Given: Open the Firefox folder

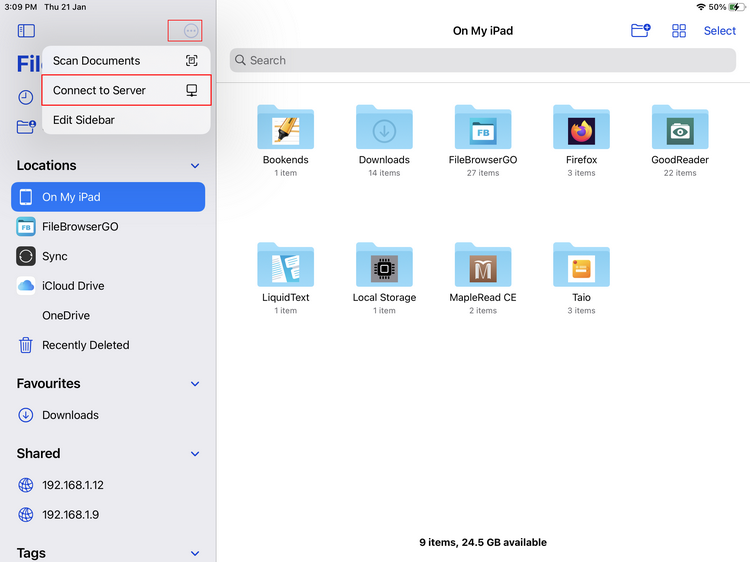Looking at the screenshot, I should pos(581,141).
